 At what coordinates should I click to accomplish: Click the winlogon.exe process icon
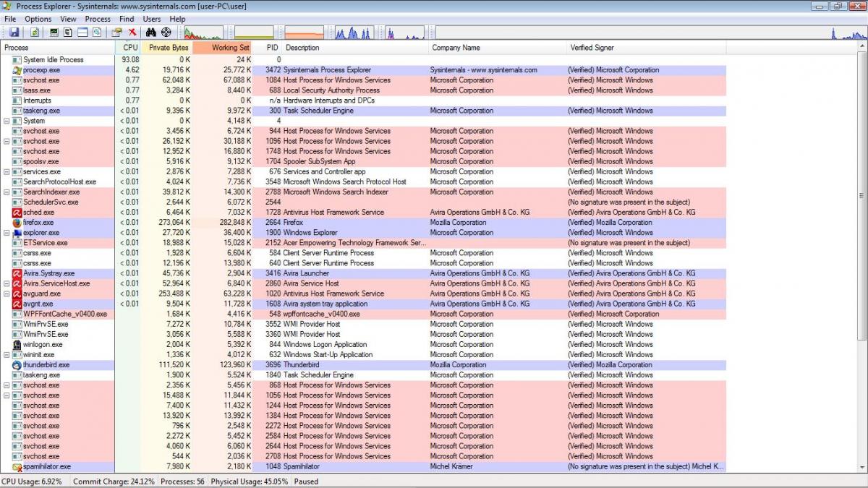pos(17,345)
